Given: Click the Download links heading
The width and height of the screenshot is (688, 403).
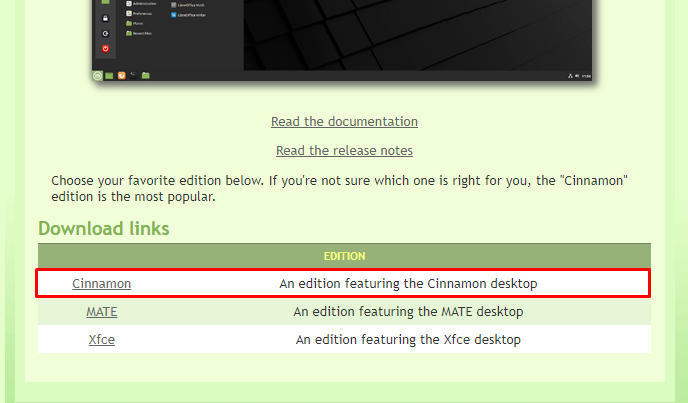Looking at the screenshot, I should [x=104, y=229].
